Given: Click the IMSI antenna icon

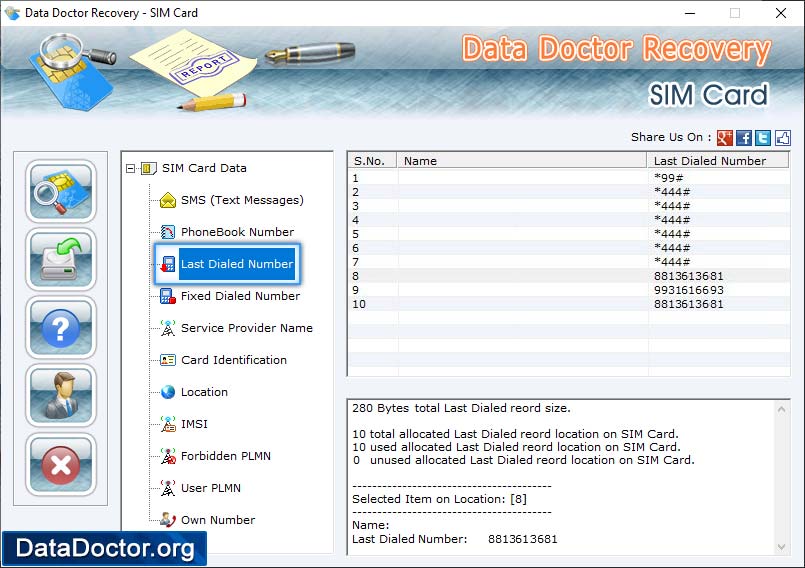Looking at the screenshot, I should pyautogui.click(x=168, y=424).
